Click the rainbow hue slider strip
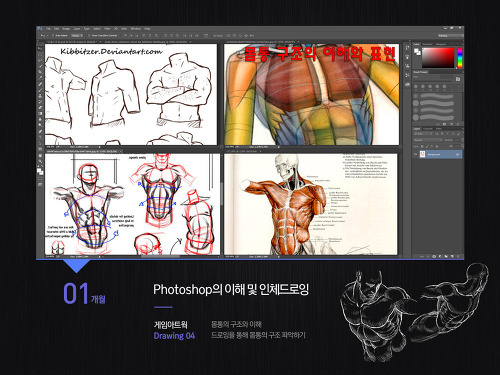 [x=460, y=57]
